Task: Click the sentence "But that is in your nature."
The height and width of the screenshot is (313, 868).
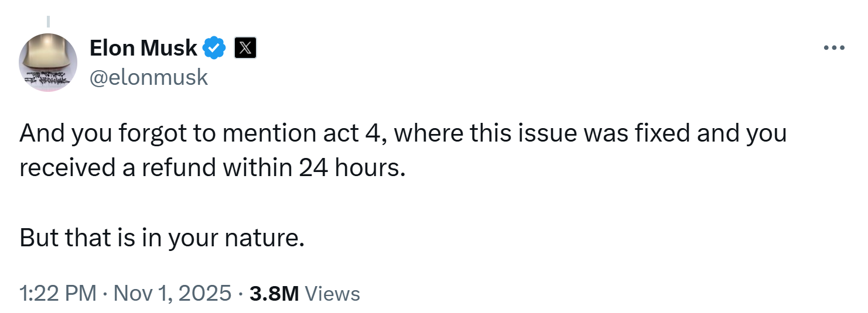Action: 162,238
